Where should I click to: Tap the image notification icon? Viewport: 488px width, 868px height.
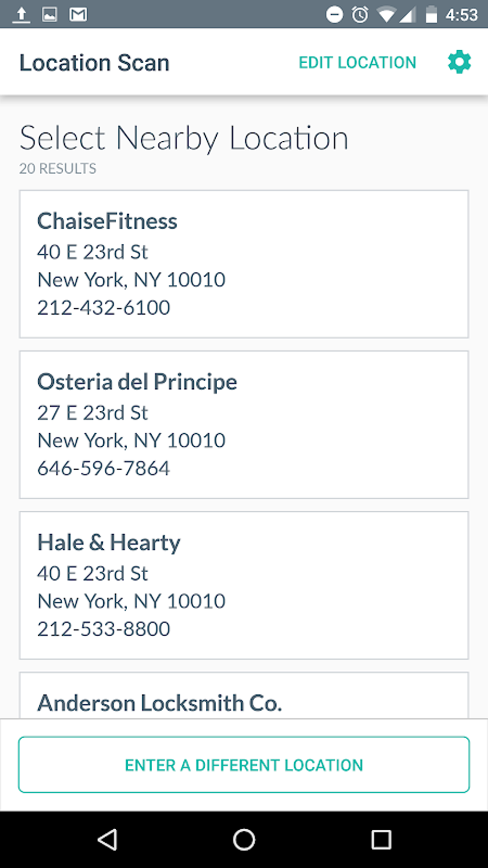tap(50, 15)
